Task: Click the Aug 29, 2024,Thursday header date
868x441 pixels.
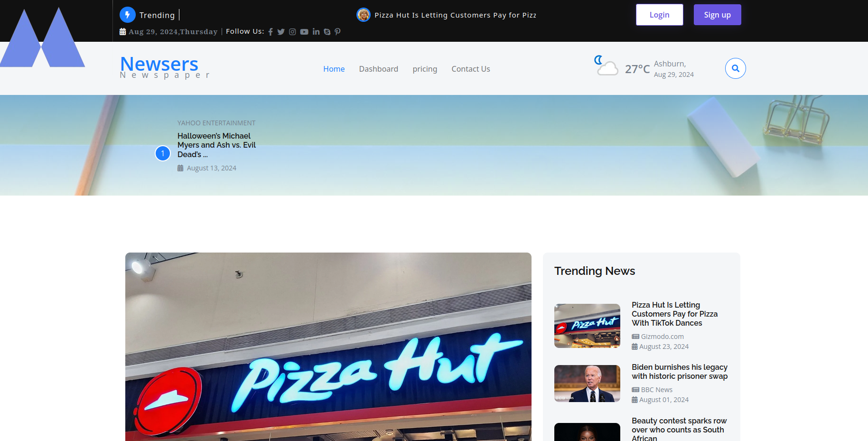Action: coord(173,32)
